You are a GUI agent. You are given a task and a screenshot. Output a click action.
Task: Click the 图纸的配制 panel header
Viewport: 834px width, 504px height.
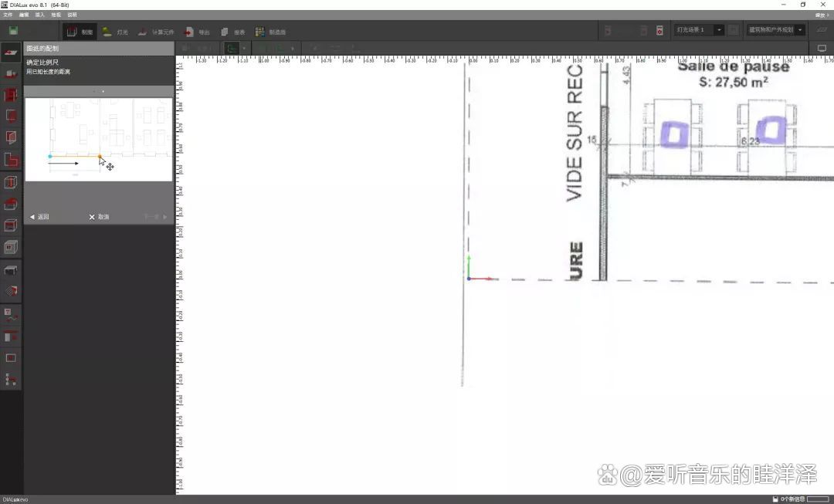point(99,49)
